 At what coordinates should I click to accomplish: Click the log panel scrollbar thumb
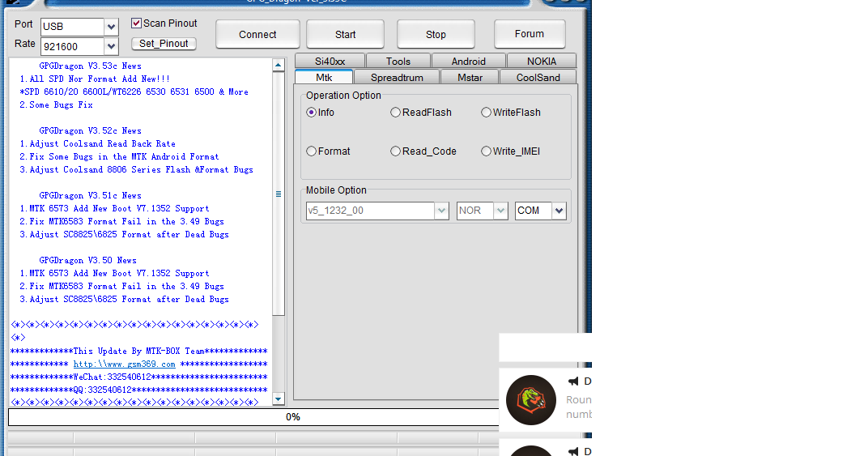[279, 194]
